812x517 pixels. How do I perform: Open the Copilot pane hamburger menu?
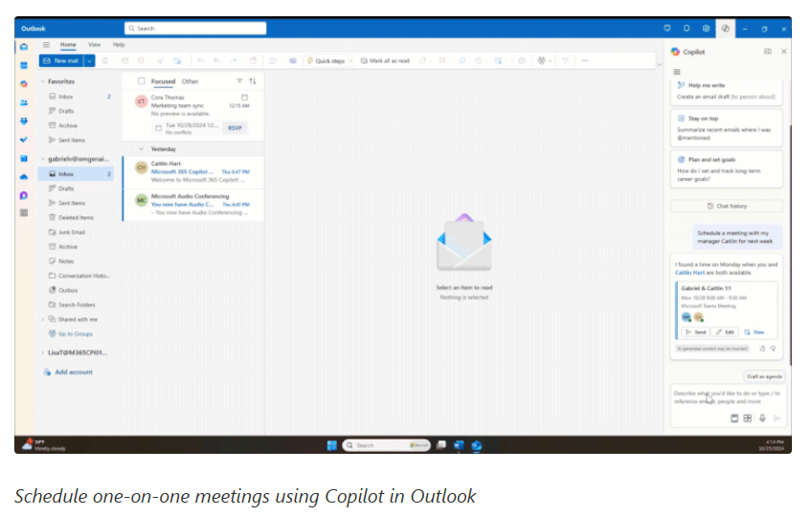pos(676,72)
